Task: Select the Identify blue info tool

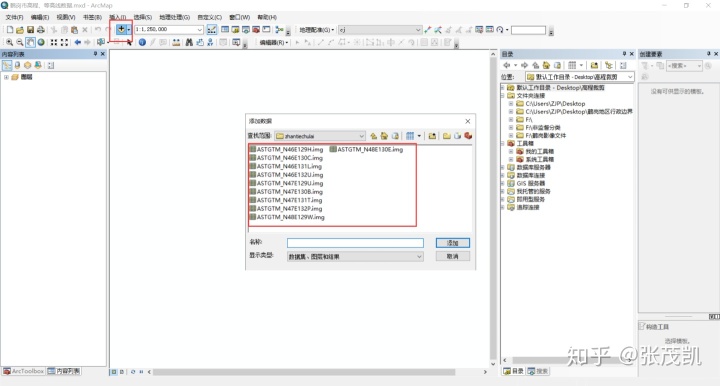Action: [x=142, y=42]
